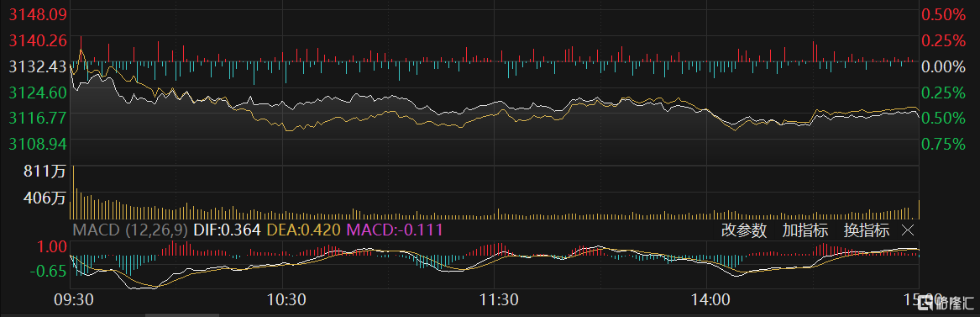Viewport: 980px width, 317px height.
Task: Click the 14:00 time axis marker
Action: click(x=710, y=299)
